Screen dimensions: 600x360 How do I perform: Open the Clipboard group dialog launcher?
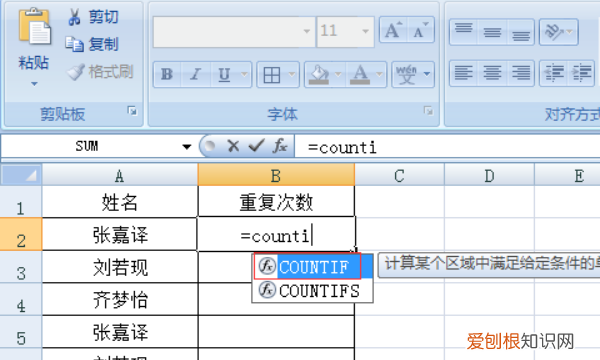tap(132, 111)
